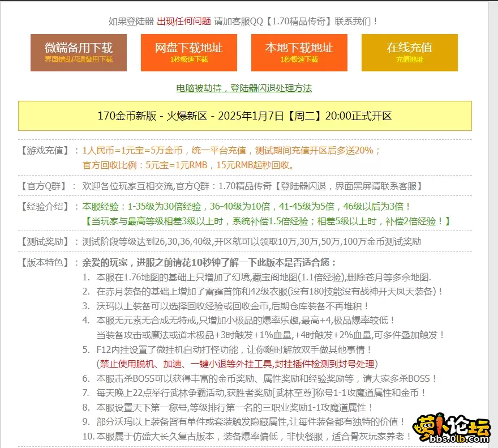Click the line 1人民币=1元宝=5万金币

[x=231, y=151]
